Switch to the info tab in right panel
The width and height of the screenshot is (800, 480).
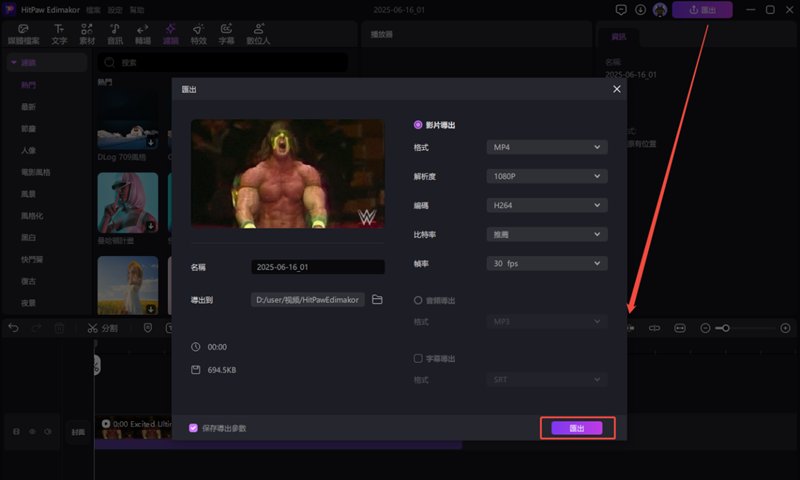click(618, 36)
